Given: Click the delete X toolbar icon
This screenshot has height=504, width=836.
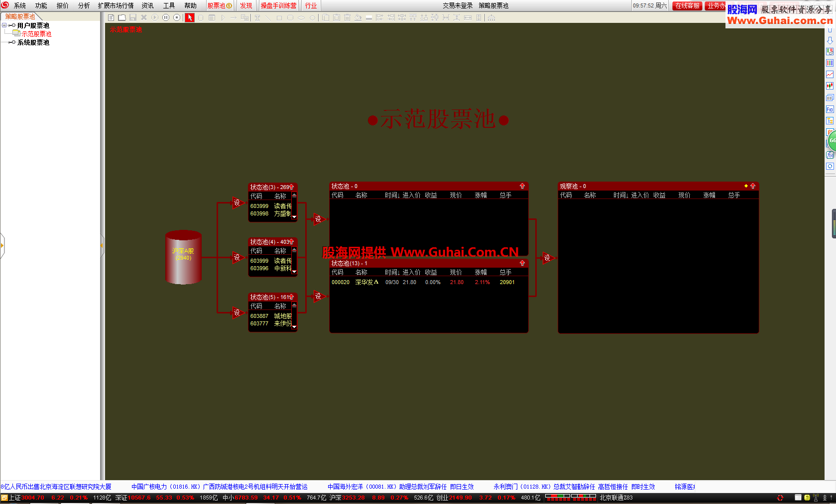Looking at the screenshot, I should (x=144, y=17).
